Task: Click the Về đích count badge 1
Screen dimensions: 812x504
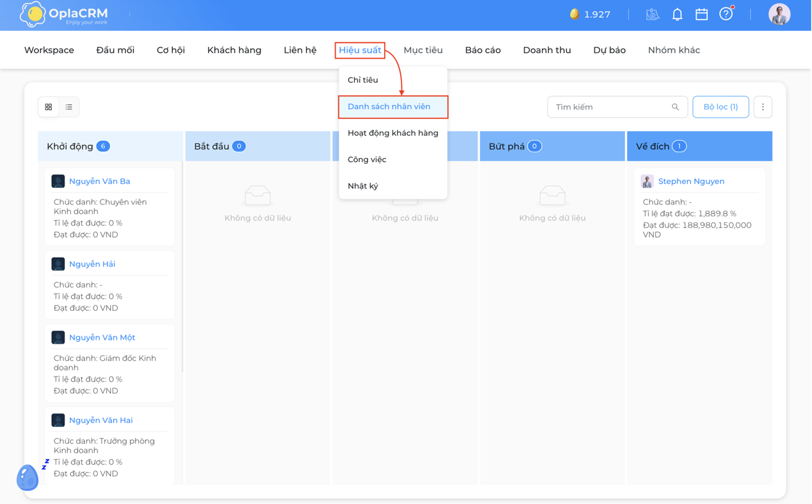Action: tap(679, 146)
